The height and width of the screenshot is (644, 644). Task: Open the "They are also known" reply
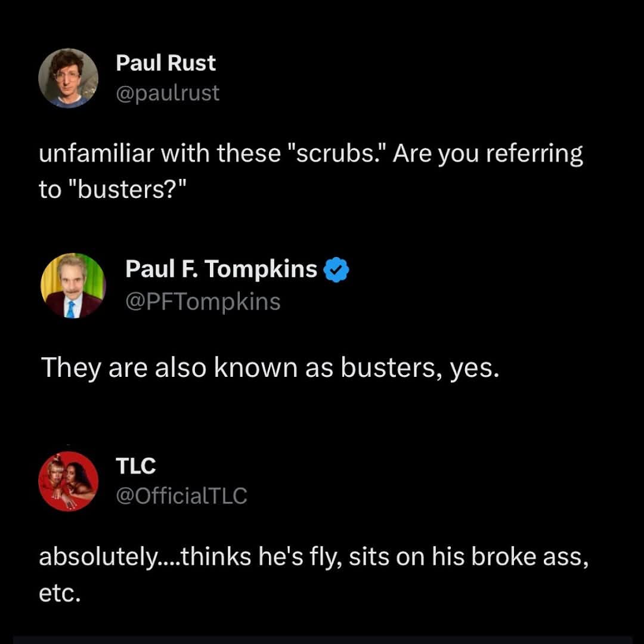point(268,369)
